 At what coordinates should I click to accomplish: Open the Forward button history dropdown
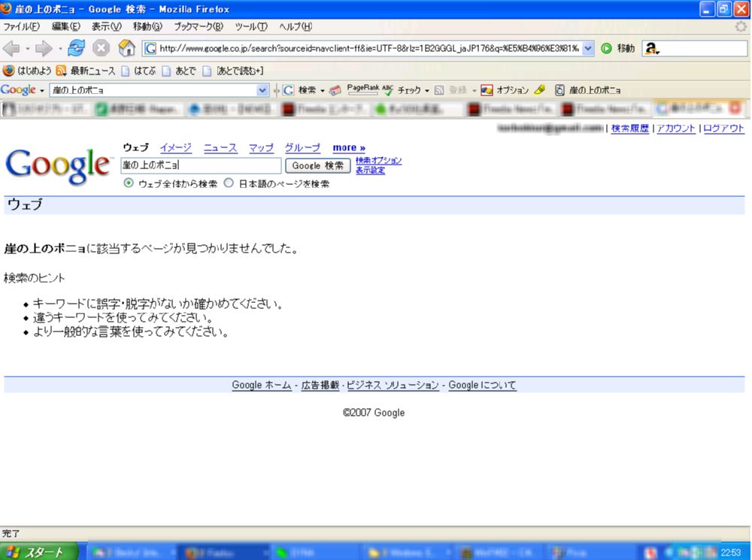pyautogui.click(x=60, y=49)
